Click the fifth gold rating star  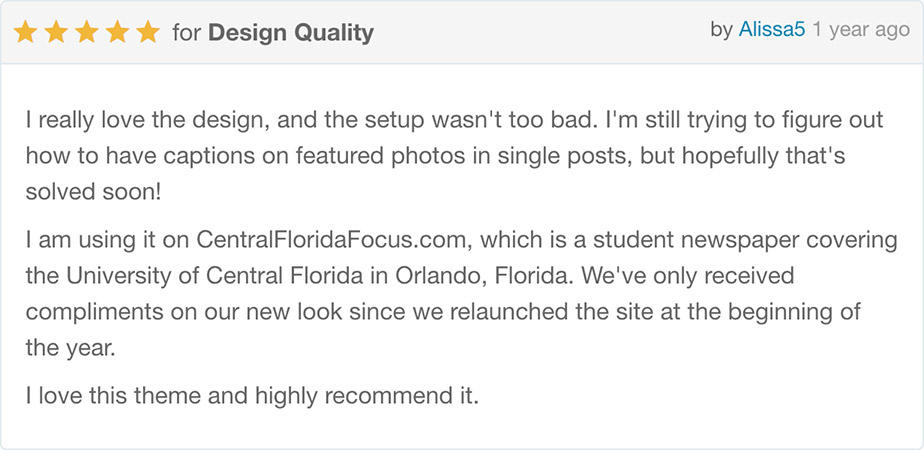(x=148, y=32)
